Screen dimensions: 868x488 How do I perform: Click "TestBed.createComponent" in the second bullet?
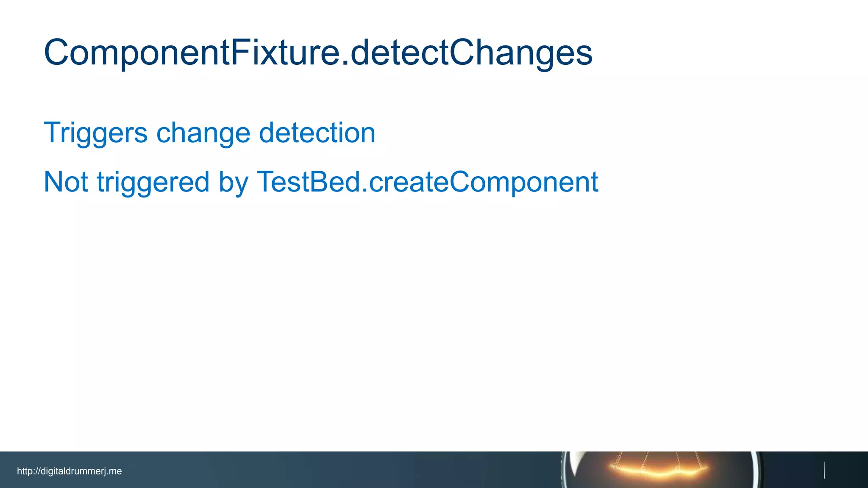427,182
